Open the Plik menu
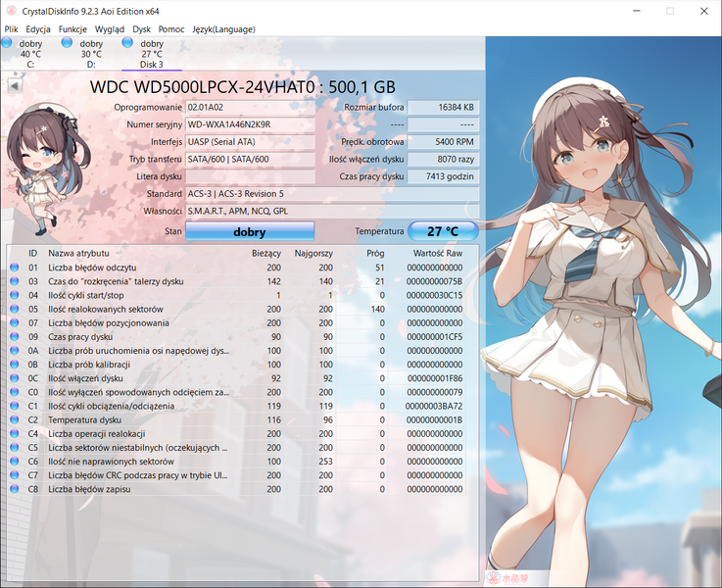The image size is (722, 588). click(x=11, y=29)
